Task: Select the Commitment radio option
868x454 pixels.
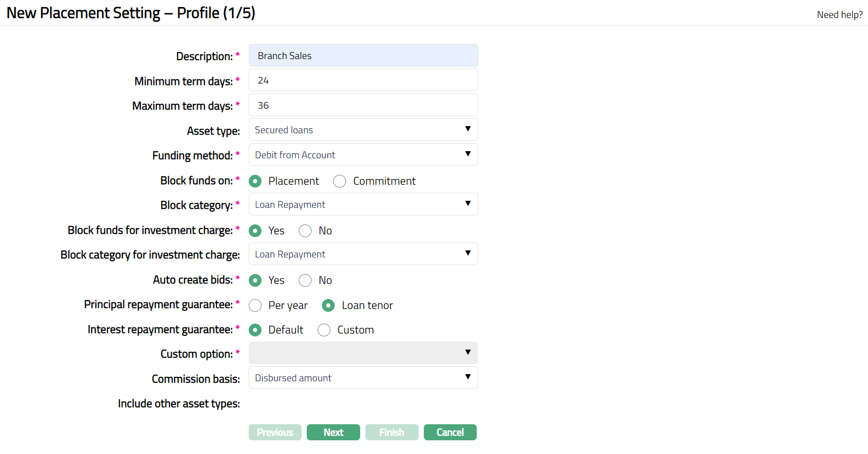Action: click(x=340, y=181)
